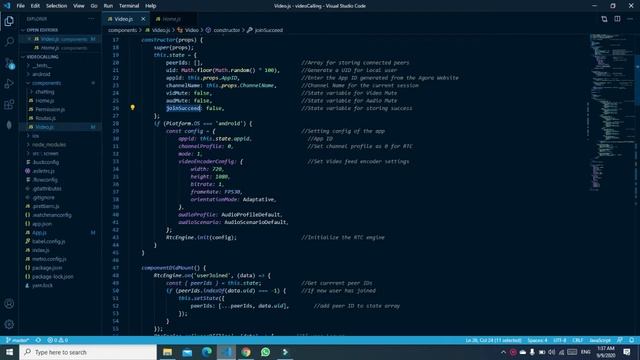
Task: Select Home.js under Open Editors
Action: coord(61,48)
